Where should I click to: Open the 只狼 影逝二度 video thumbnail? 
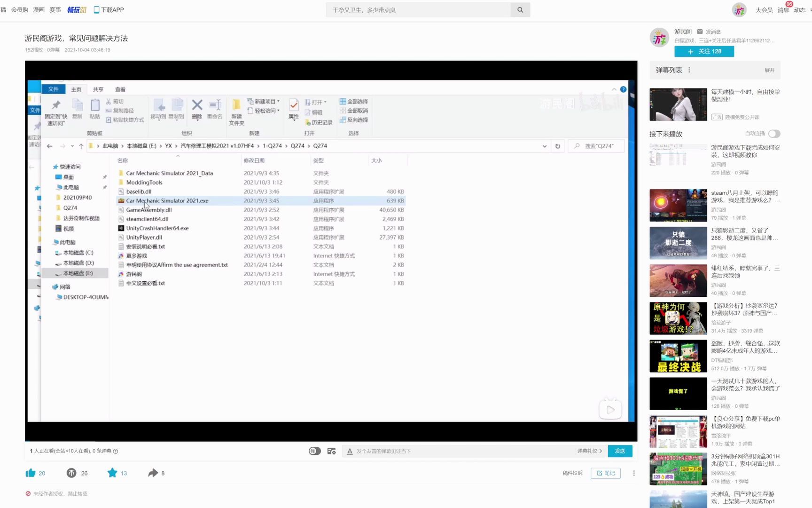tap(678, 243)
